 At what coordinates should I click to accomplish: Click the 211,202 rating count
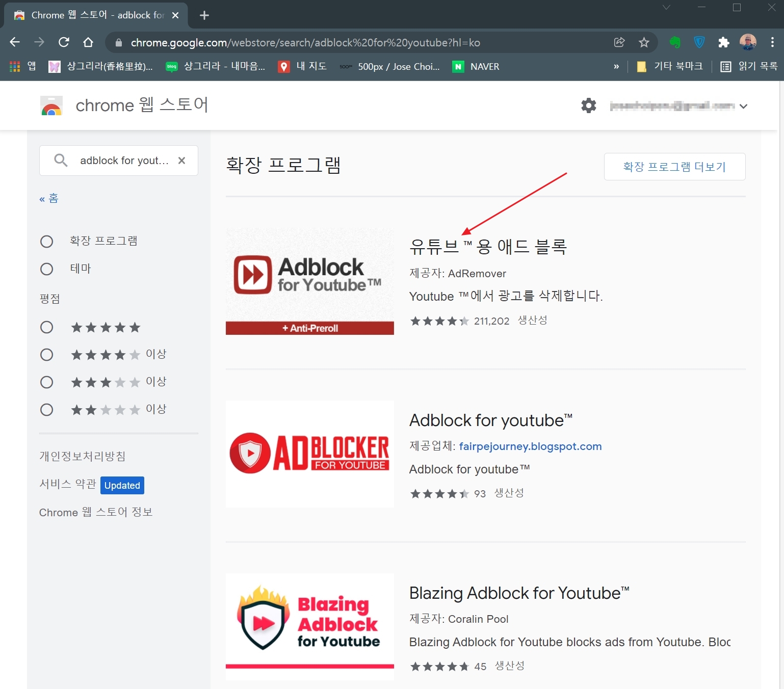pos(491,321)
